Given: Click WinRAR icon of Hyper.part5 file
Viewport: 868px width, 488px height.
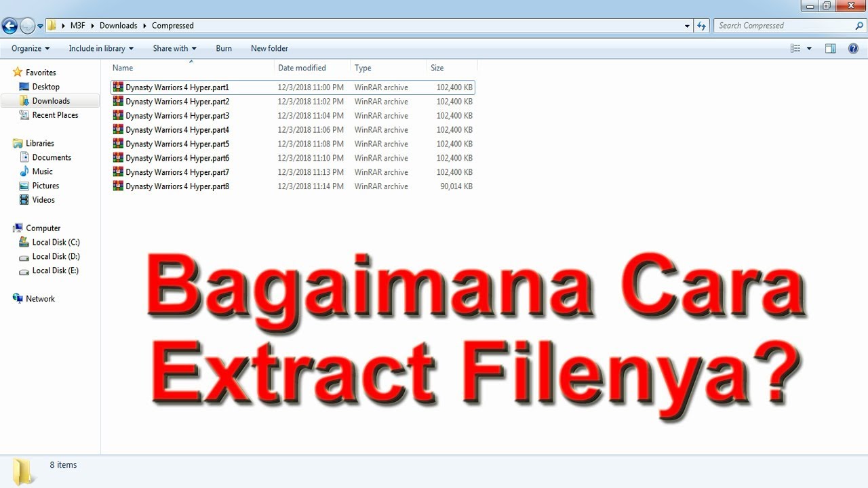Looking at the screenshot, I should click(119, 144).
